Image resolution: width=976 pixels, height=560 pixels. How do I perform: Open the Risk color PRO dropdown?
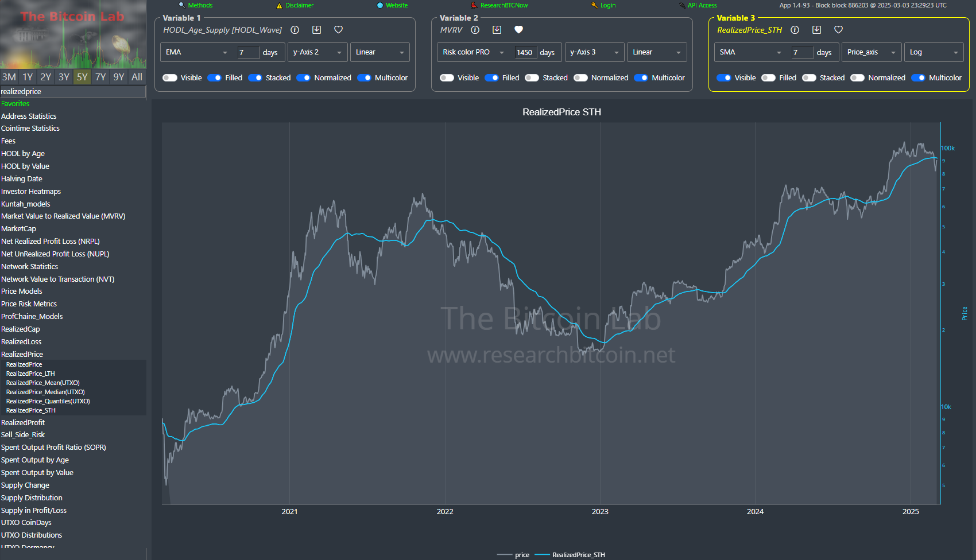point(472,52)
